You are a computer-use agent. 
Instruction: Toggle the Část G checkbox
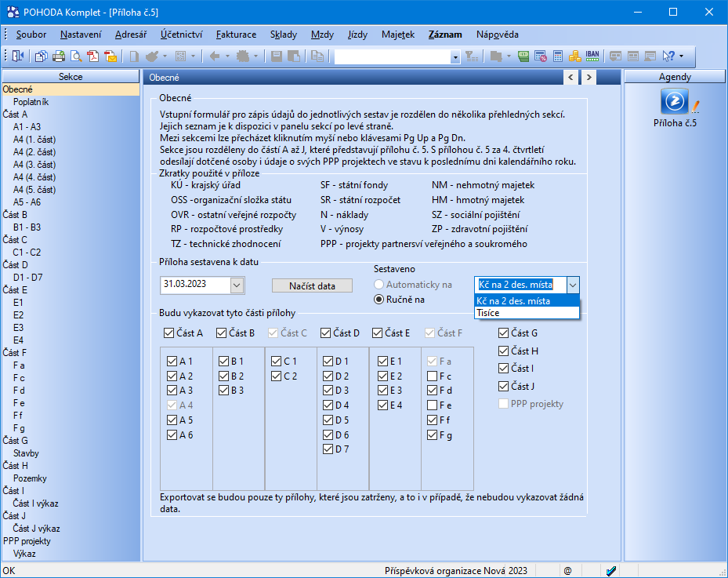[x=503, y=333]
